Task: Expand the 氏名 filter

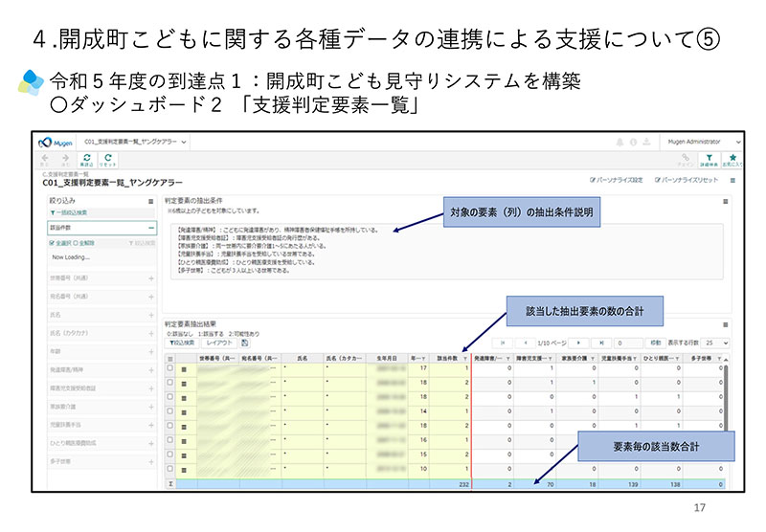Action: [151, 316]
